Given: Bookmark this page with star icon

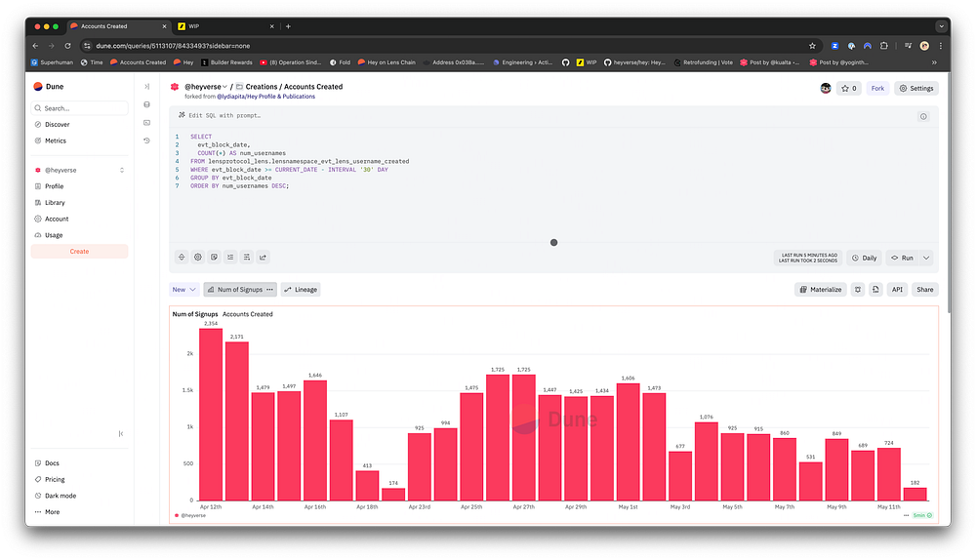Looking at the screenshot, I should pos(812,46).
